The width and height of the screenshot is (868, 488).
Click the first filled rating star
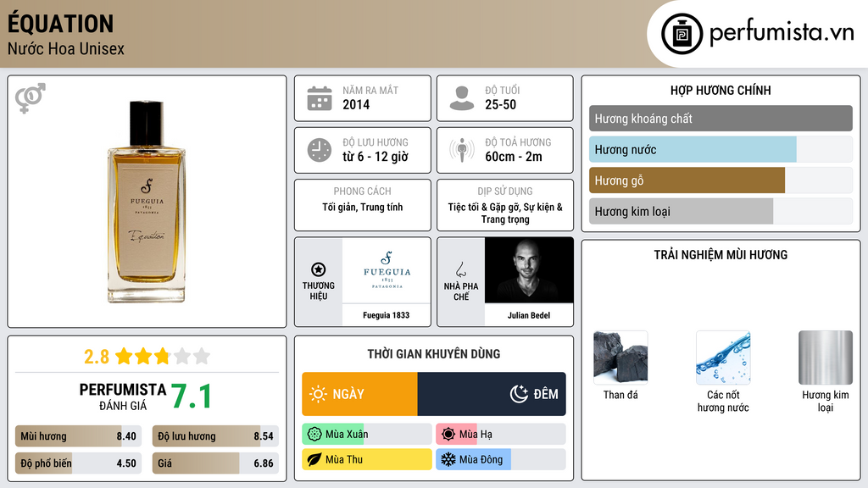(124, 356)
